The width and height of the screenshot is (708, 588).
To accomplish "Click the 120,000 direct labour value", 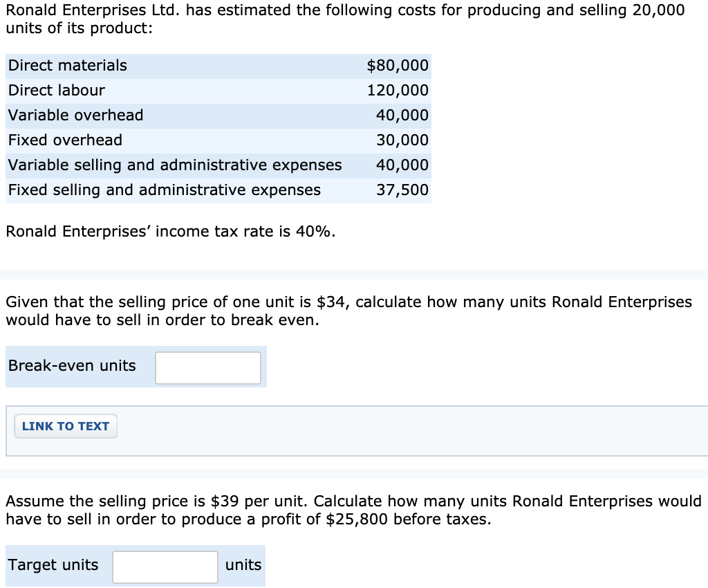I will tap(398, 91).
